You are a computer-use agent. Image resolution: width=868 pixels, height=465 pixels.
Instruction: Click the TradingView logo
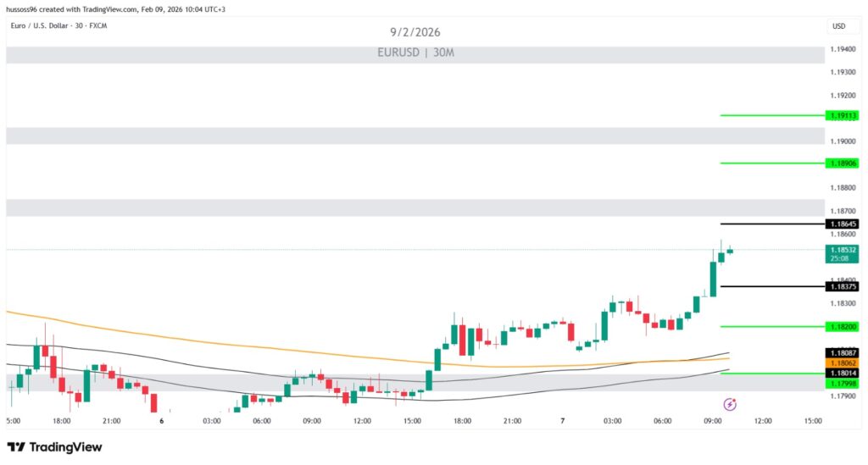point(54,446)
